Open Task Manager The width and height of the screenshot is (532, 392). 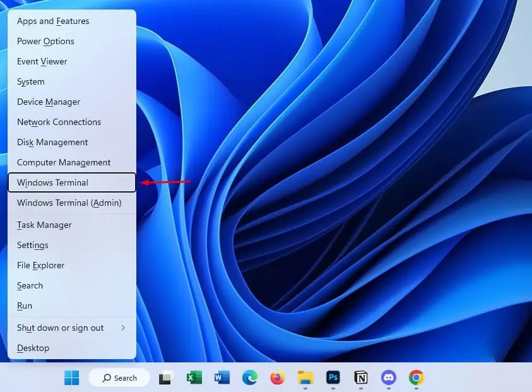(44, 225)
